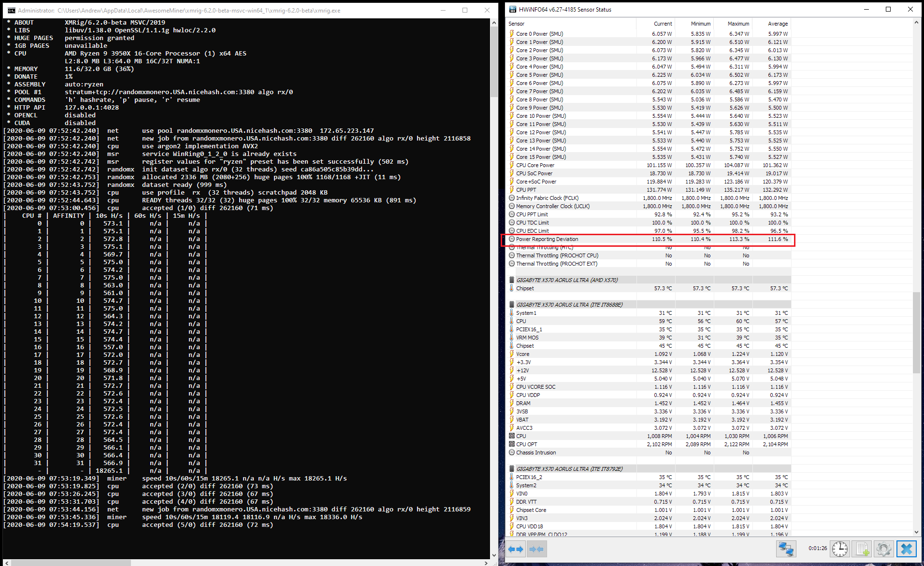Open HWiNFO sensor settings gear
Viewport: 924px width, 566px height.
point(884,549)
